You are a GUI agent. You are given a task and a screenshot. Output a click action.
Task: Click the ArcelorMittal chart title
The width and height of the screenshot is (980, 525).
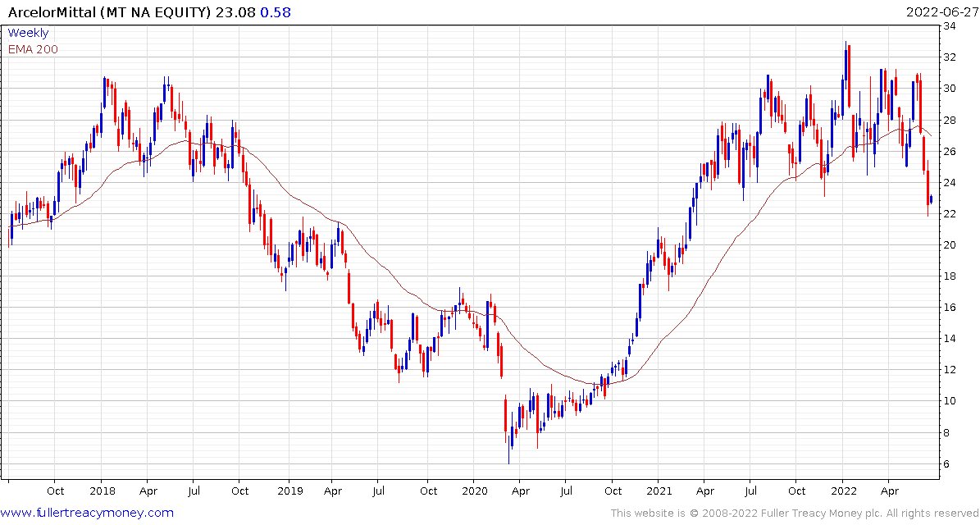108,11
